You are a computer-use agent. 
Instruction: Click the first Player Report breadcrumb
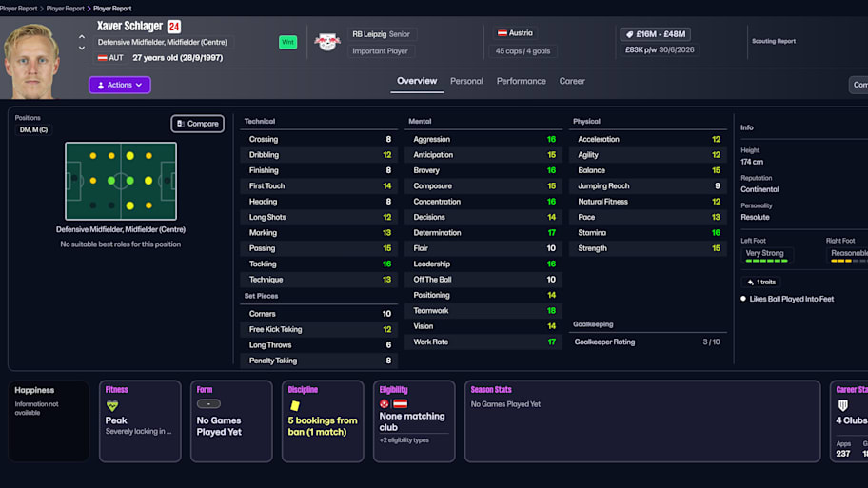tap(19, 9)
